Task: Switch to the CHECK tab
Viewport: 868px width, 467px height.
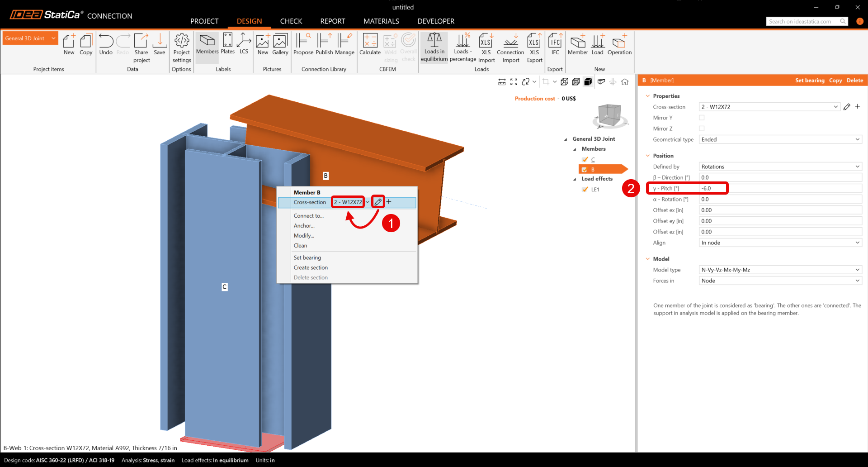Action: point(291,21)
